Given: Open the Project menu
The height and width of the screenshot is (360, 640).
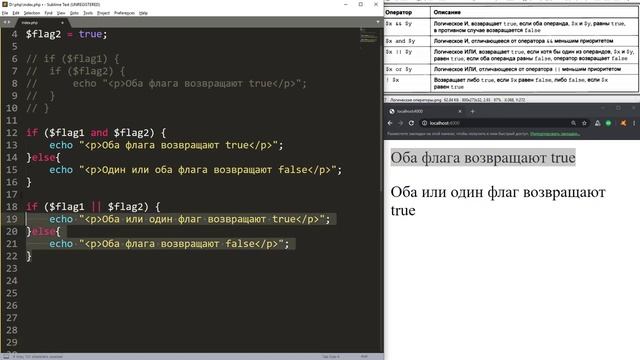Looking at the screenshot, I should [x=103, y=13].
